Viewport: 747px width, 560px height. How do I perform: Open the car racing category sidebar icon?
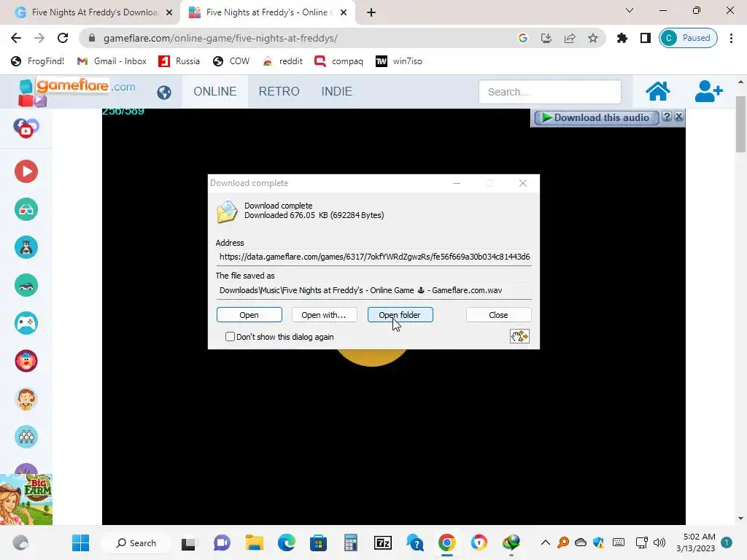pos(26,285)
